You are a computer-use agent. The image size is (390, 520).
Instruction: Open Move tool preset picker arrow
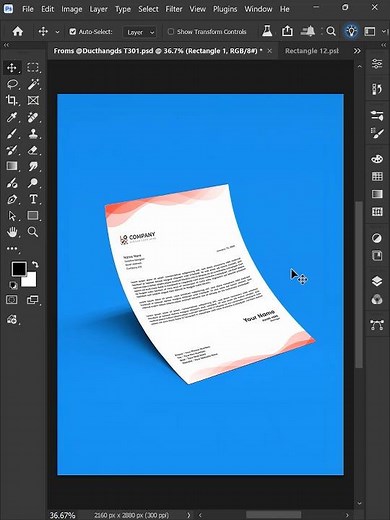(x=57, y=32)
